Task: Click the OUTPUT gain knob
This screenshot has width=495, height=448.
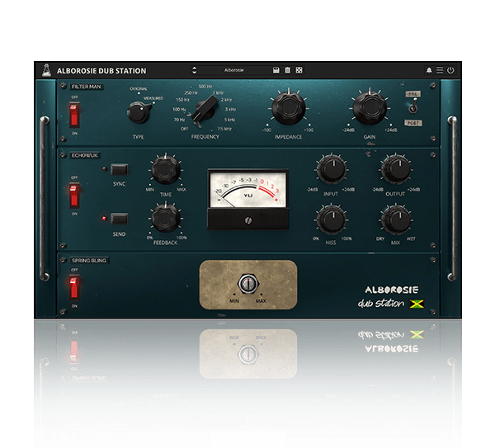Action: coord(396,169)
